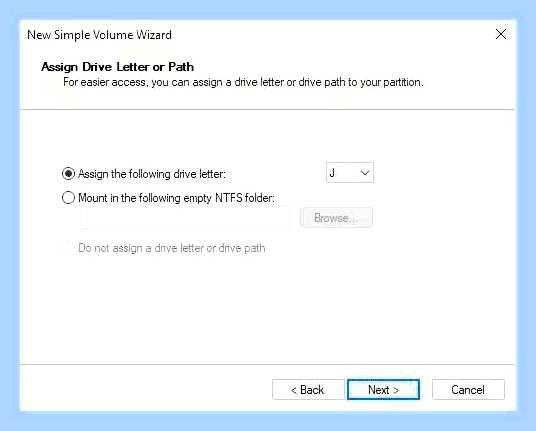
Task: Click the 'New Simple Volume Wizard' title
Action: coord(99,35)
